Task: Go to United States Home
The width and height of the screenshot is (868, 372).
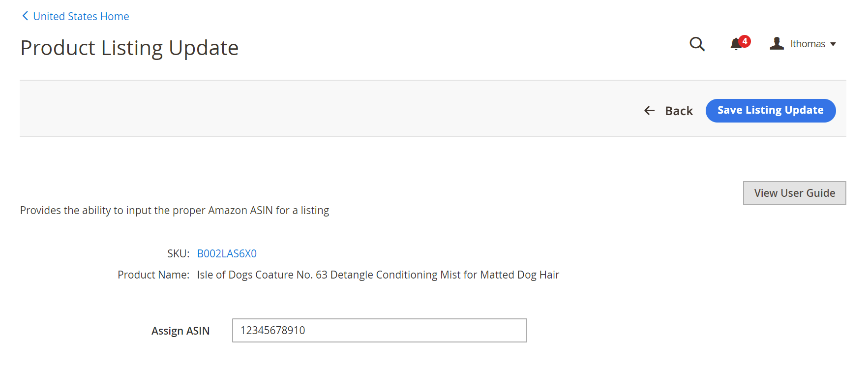Action: (81, 16)
